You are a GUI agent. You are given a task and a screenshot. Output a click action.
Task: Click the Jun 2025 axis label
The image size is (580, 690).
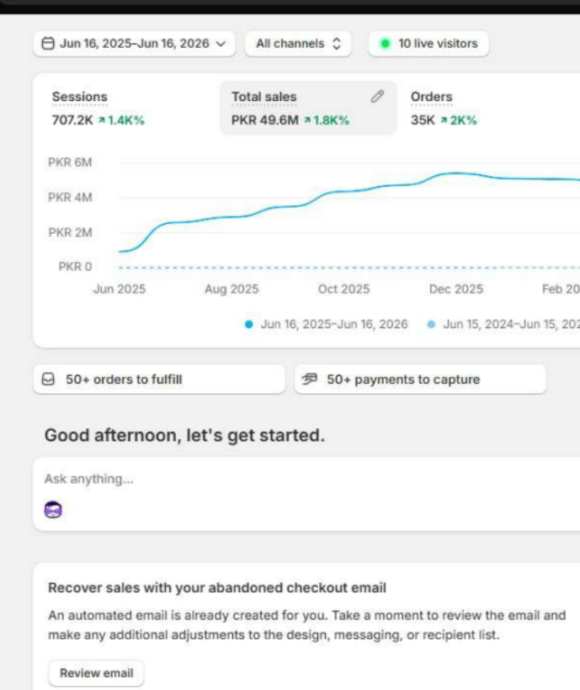pos(119,289)
